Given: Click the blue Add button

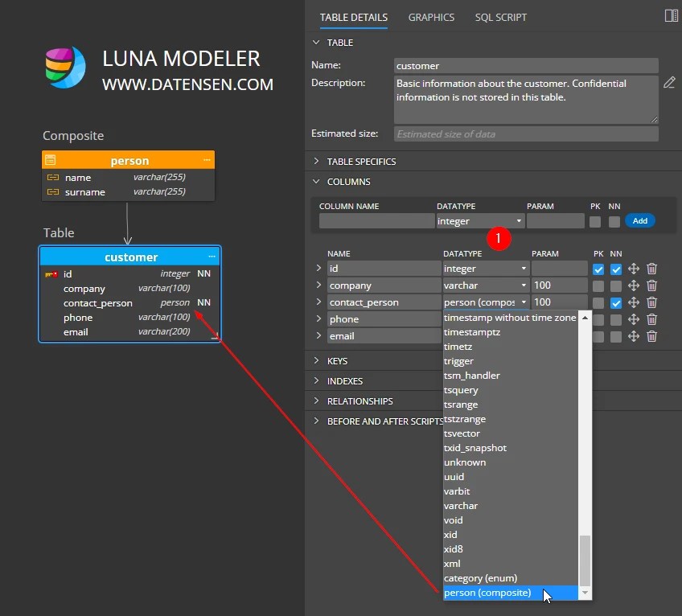Looking at the screenshot, I should (x=639, y=220).
